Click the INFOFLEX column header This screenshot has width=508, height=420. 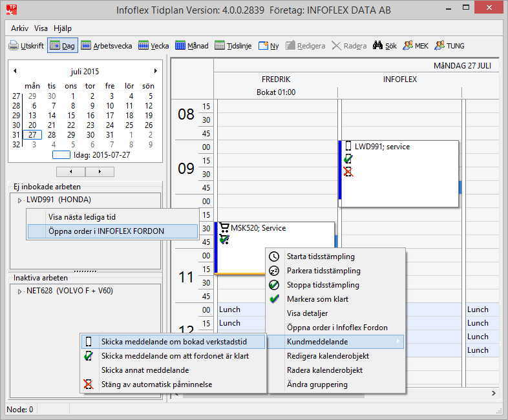(x=400, y=79)
